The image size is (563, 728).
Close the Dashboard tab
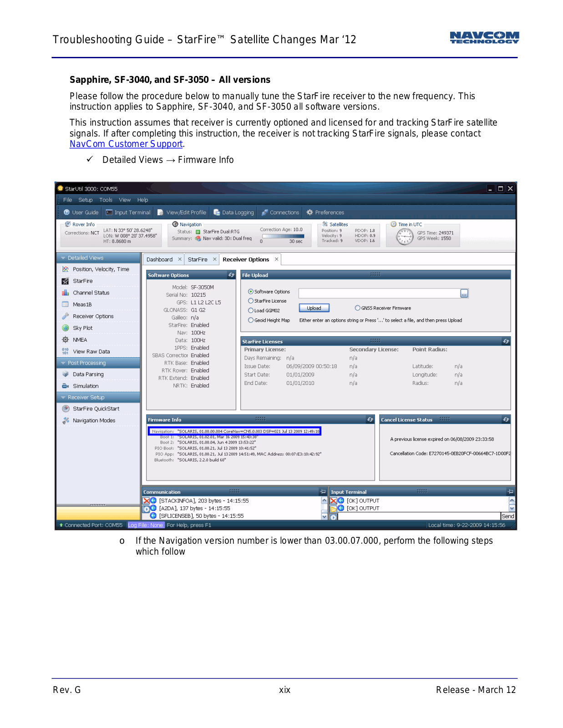coord(180,259)
